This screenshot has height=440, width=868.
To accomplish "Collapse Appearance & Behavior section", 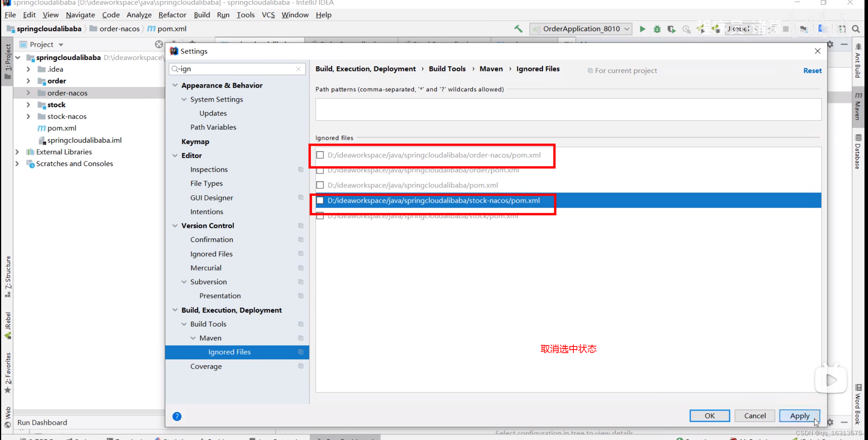I will coord(175,85).
